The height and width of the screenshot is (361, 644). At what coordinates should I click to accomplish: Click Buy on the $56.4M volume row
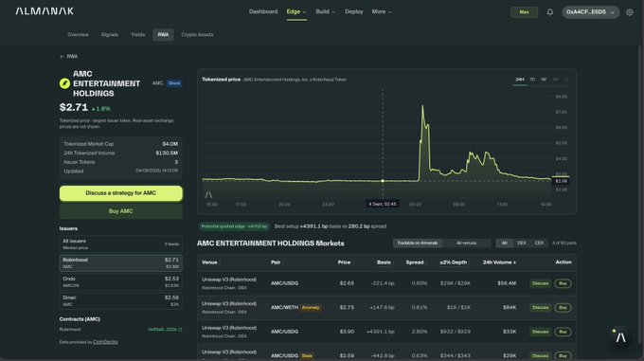(x=563, y=283)
